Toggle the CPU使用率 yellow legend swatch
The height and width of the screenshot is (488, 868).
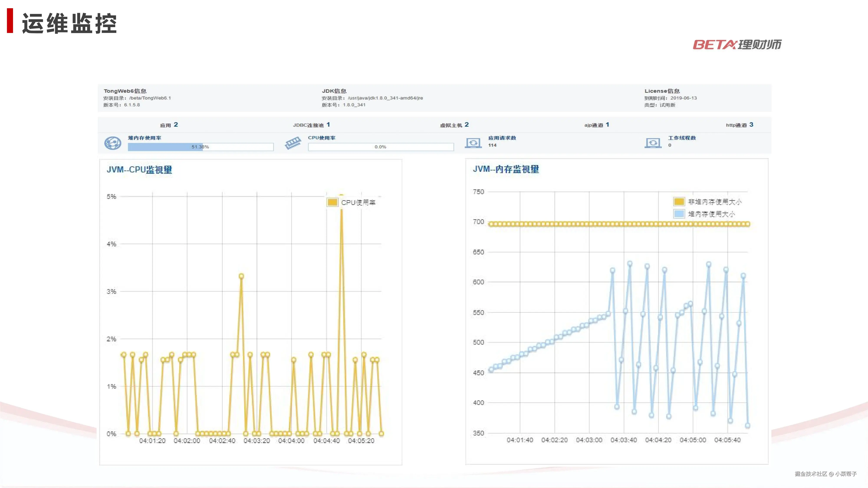[332, 202]
